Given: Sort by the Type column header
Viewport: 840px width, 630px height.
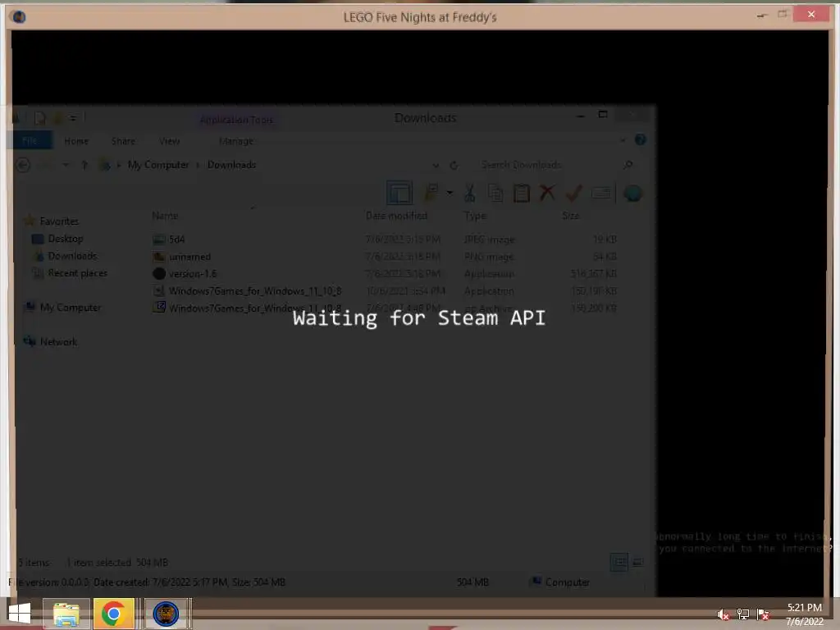Looking at the screenshot, I should click(x=475, y=216).
